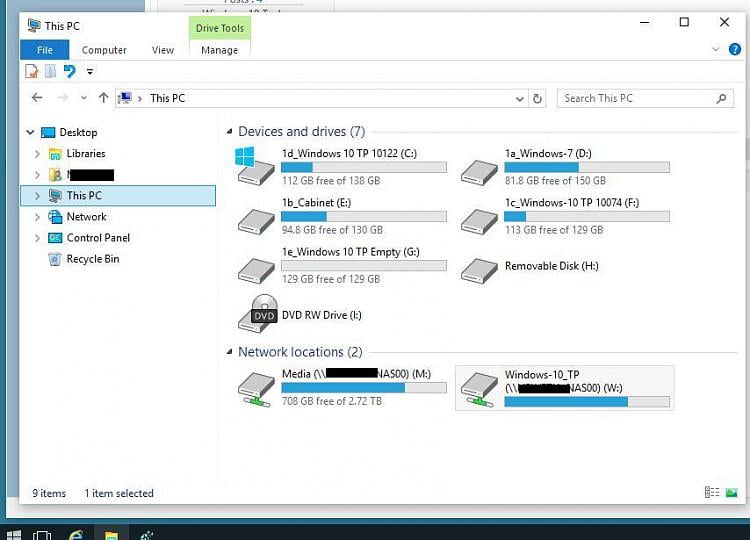
Task: Click the Undo icon in the quick access toolbar
Action: [x=70, y=71]
